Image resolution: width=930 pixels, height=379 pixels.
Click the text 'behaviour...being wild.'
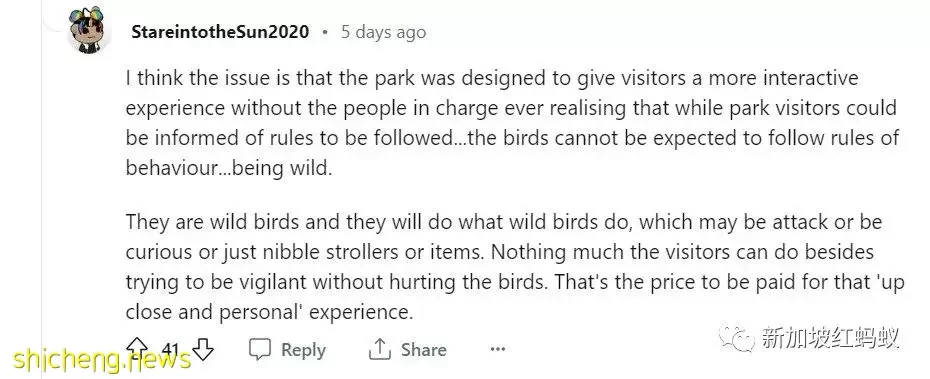pyautogui.click(x=229, y=168)
